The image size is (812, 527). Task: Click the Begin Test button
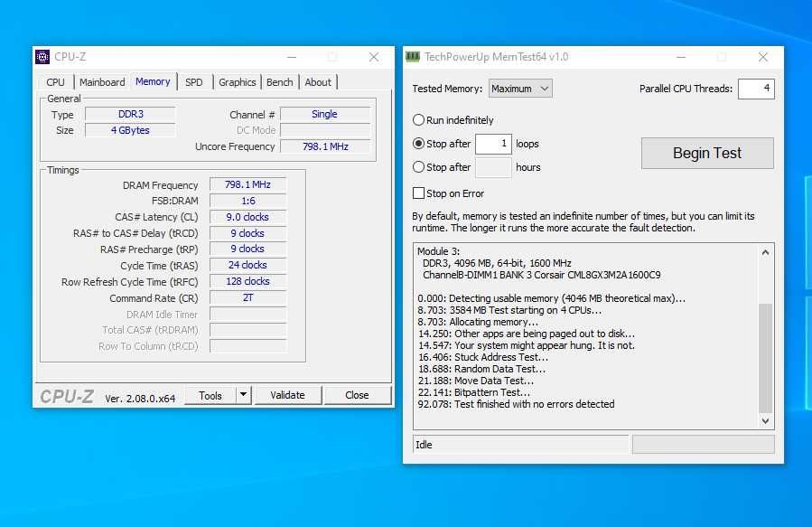[x=707, y=154]
